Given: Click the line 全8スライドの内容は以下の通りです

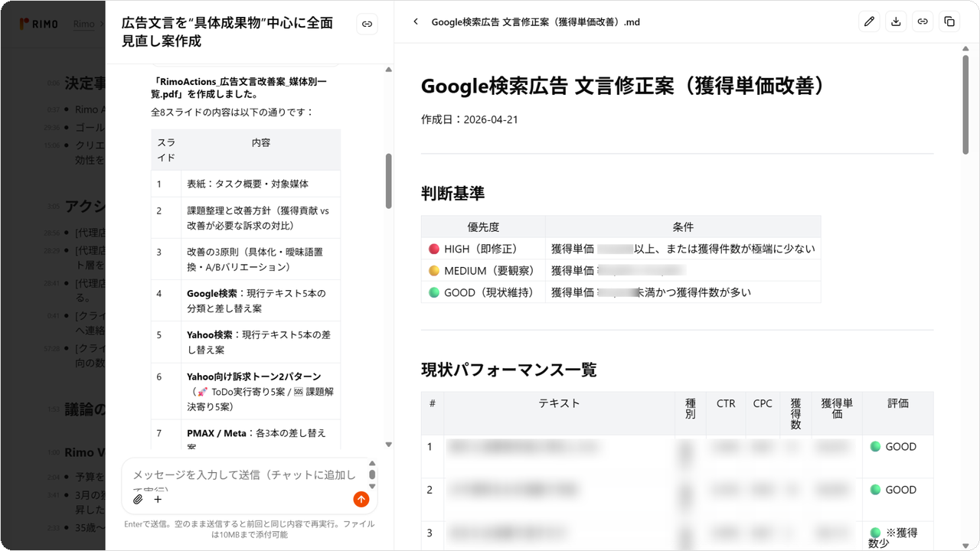Looking at the screenshot, I should [x=232, y=112].
